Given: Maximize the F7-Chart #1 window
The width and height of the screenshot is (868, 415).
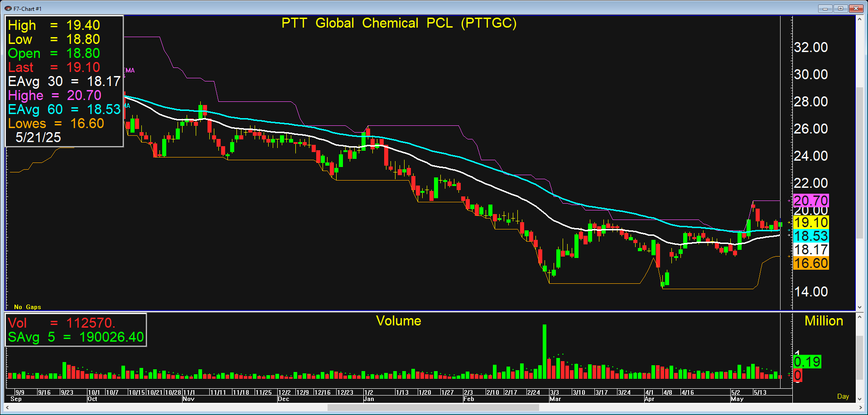Looking at the screenshot, I should pyautogui.click(x=840, y=8).
